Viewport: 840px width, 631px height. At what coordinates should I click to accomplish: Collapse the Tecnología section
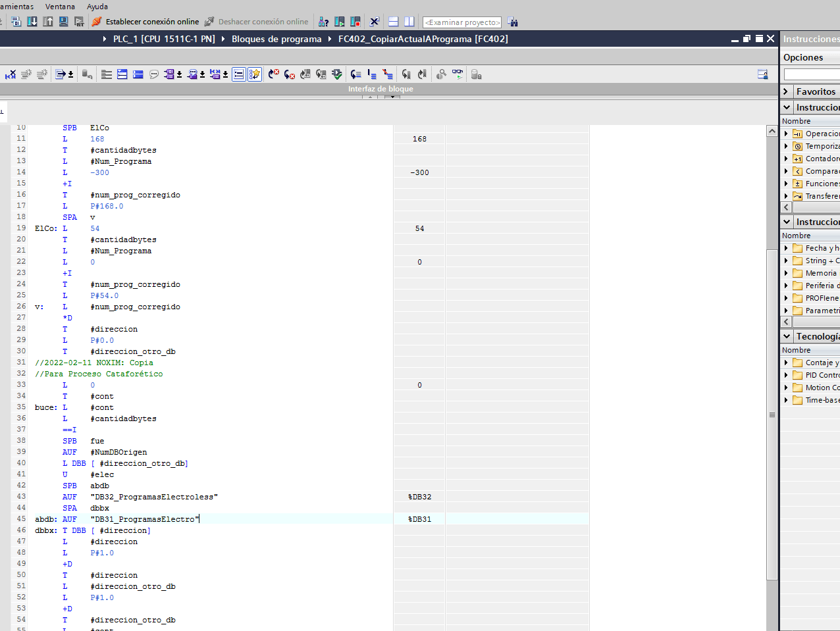[x=786, y=336]
